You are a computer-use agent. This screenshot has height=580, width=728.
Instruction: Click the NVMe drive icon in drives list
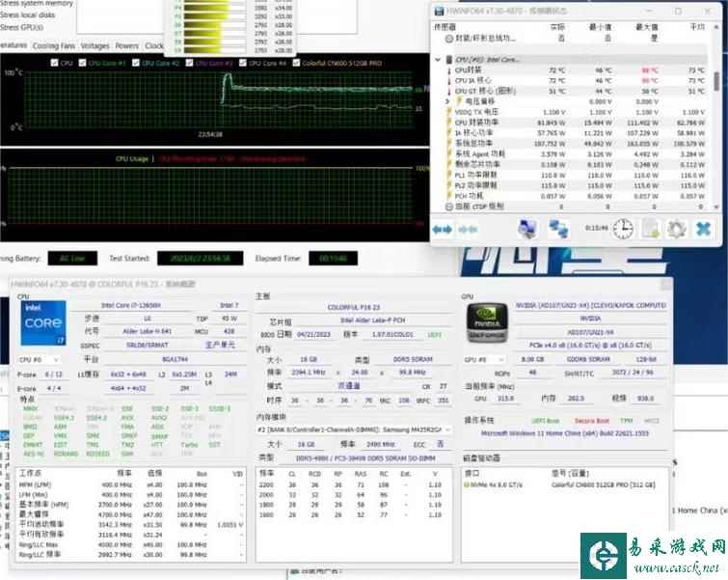tap(467, 484)
